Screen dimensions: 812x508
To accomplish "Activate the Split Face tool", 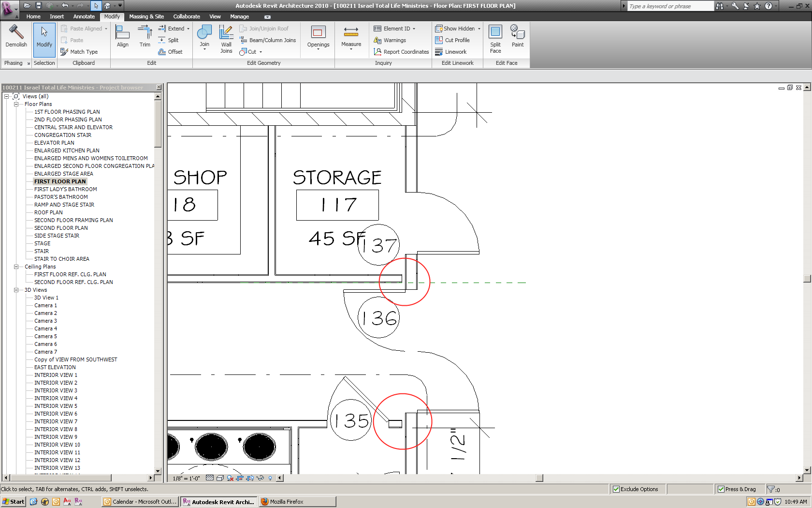I will pos(495,39).
